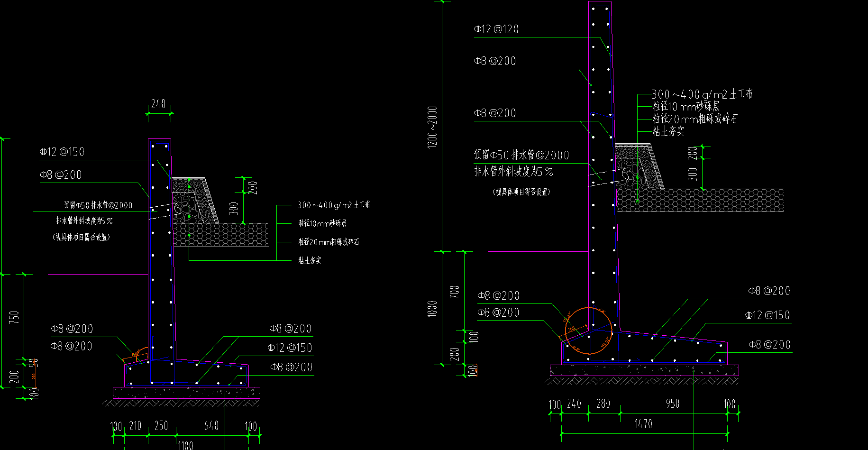
Task: Select the 280 dimension text
Action: click(603, 404)
